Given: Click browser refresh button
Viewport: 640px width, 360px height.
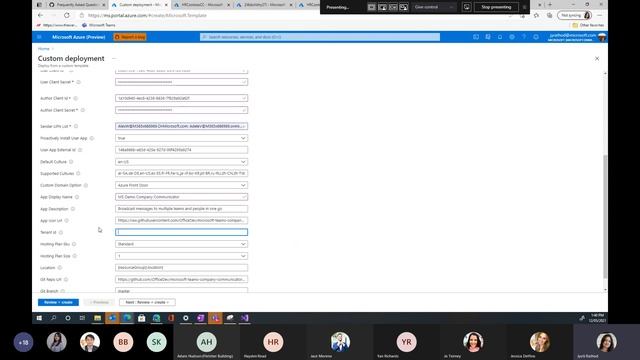Looking at the screenshot, I should tap(67, 15).
